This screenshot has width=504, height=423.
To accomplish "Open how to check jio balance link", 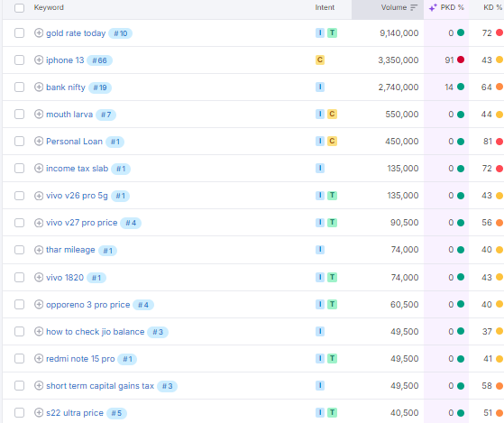I will pos(96,331).
